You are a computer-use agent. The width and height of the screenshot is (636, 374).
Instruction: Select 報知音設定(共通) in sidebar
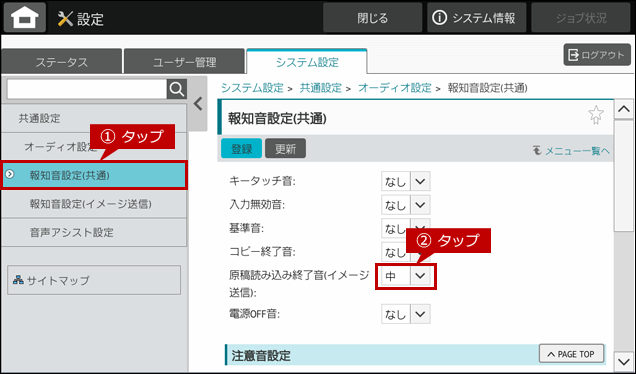[x=94, y=175]
